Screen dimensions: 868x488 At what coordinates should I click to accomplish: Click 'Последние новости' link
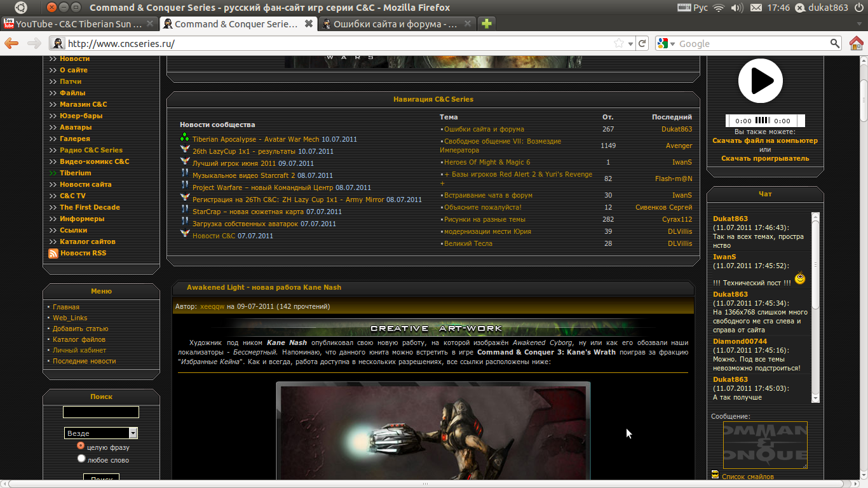click(85, 362)
